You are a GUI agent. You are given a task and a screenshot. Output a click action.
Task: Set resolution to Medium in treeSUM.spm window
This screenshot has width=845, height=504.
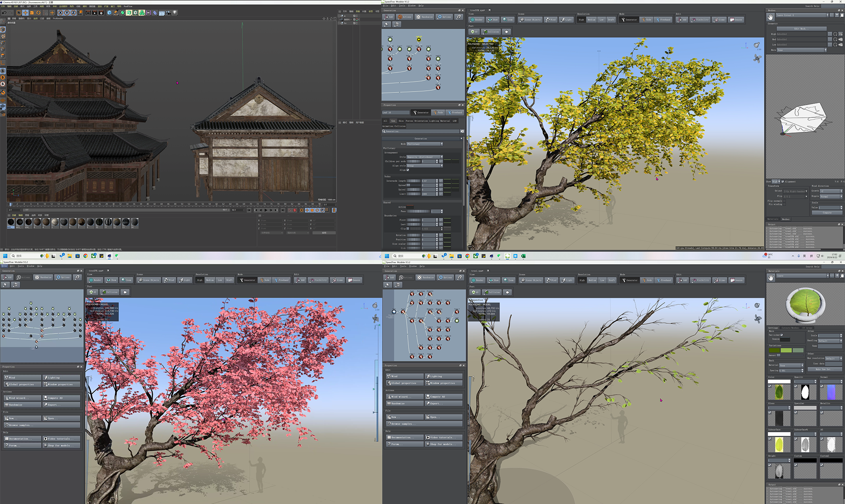[x=591, y=19]
